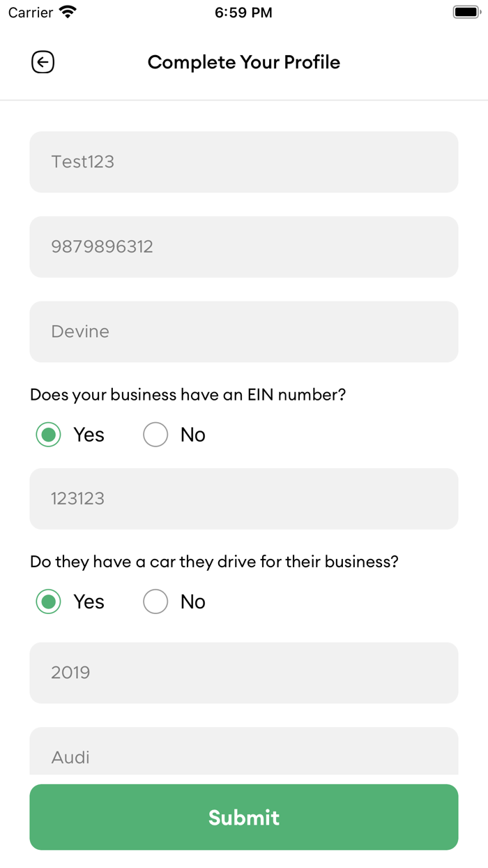The image size is (488, 868).
Task: Select the phone number field showing 9879896312
Action: tap(243, 246)
